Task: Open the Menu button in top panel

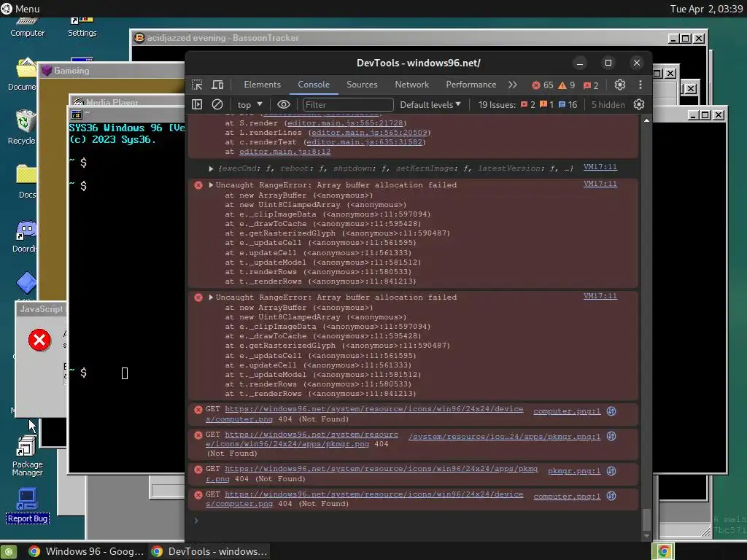Action: [20, 9]
